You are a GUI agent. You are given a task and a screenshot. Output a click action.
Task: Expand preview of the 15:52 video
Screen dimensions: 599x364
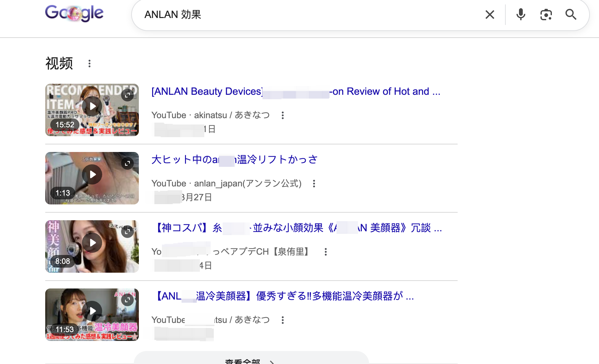[127, 95]
